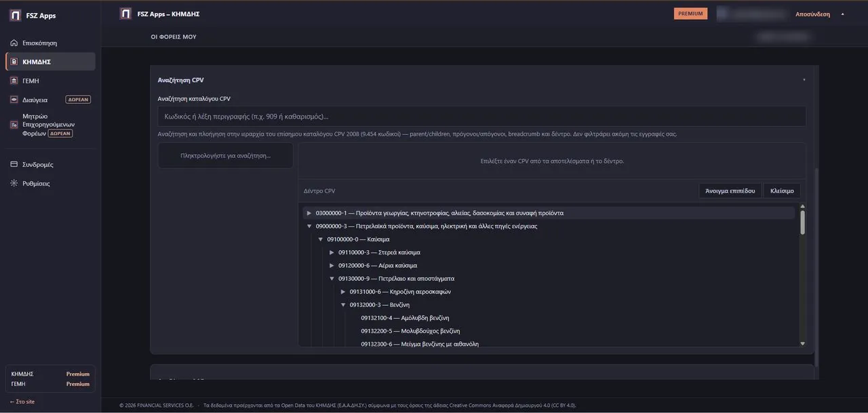Collapse tree node 09130000-9 Πετρέλαιο και αποστάγματα
The height and width of the screenshot is (413, 868).
click(x=332, y=279)
